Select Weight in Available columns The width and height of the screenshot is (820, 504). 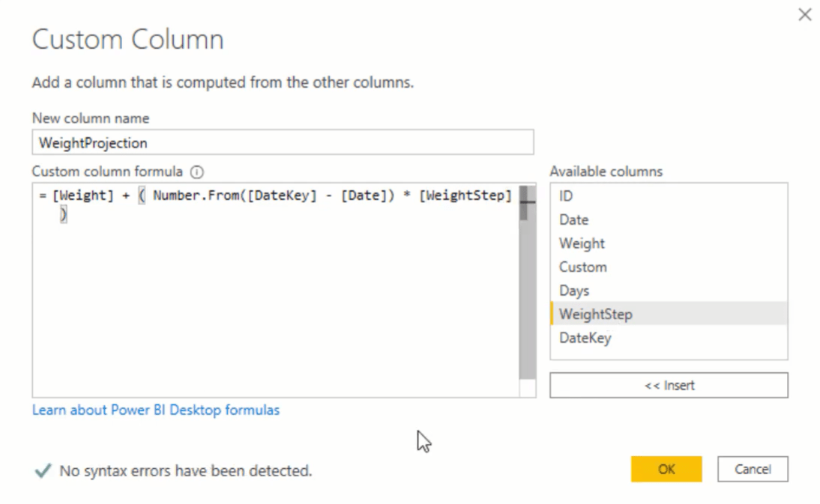[669, 243]
